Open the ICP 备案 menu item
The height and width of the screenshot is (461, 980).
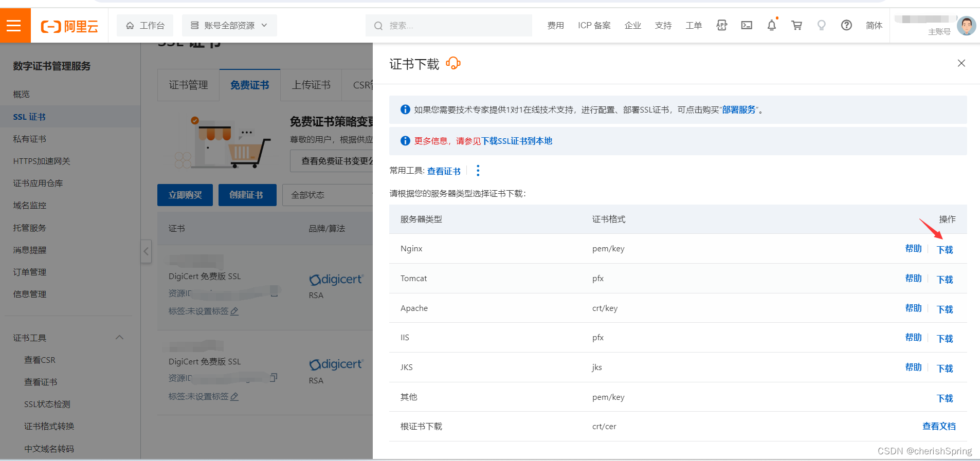pos(594,25)
